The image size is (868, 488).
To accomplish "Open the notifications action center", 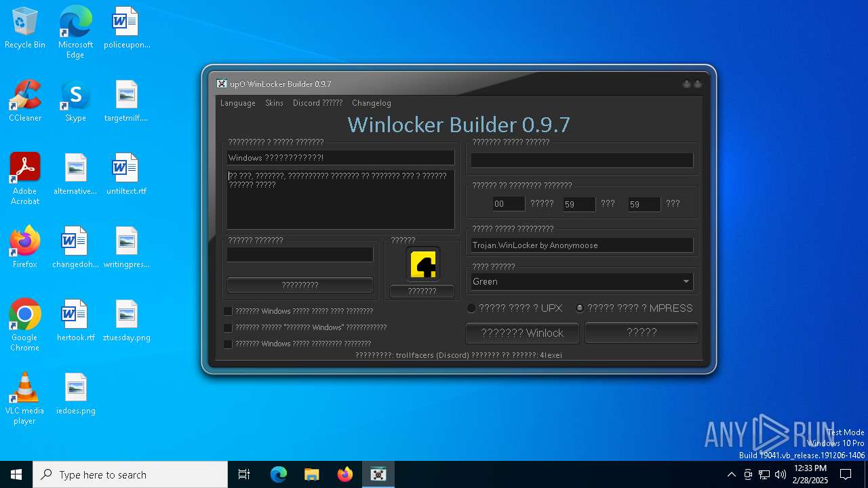I will coord(846,474).
